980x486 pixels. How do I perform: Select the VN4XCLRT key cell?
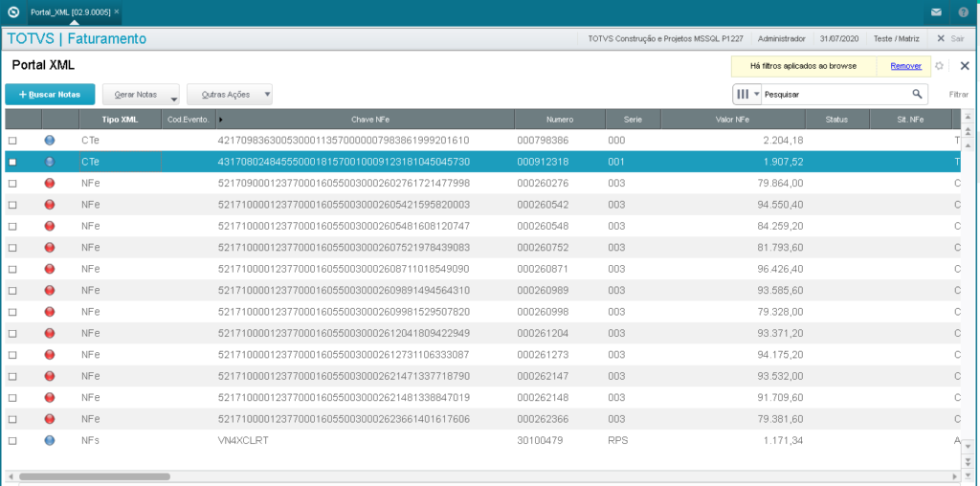244,440
